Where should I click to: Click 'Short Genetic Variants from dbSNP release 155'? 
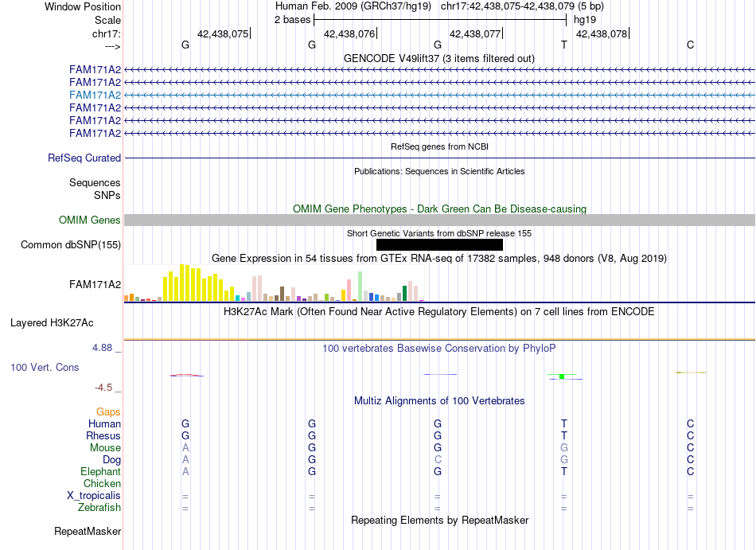(x=439, y=233)
